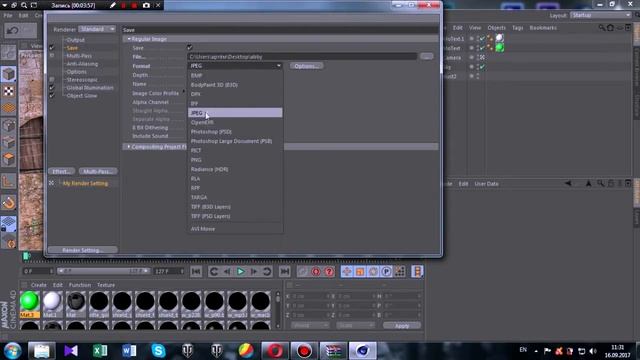Image resolution: width=640 pixels, height=360 pixels.
Task: Click the magnifier icon in the recorder bar
Action: pyautogui.click(x=24, y=5)
